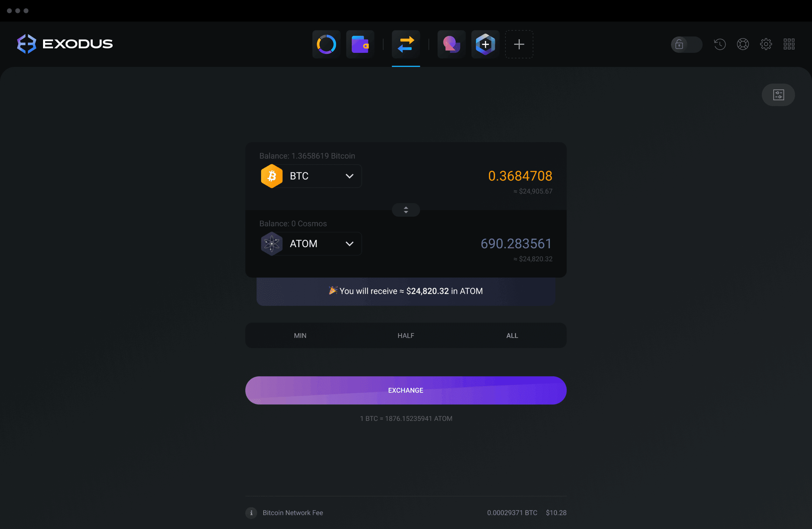Open the support lifebuoy icon
Image resolution: width=812 pixels, height=529 pixels.
click(x=743, y=44)
